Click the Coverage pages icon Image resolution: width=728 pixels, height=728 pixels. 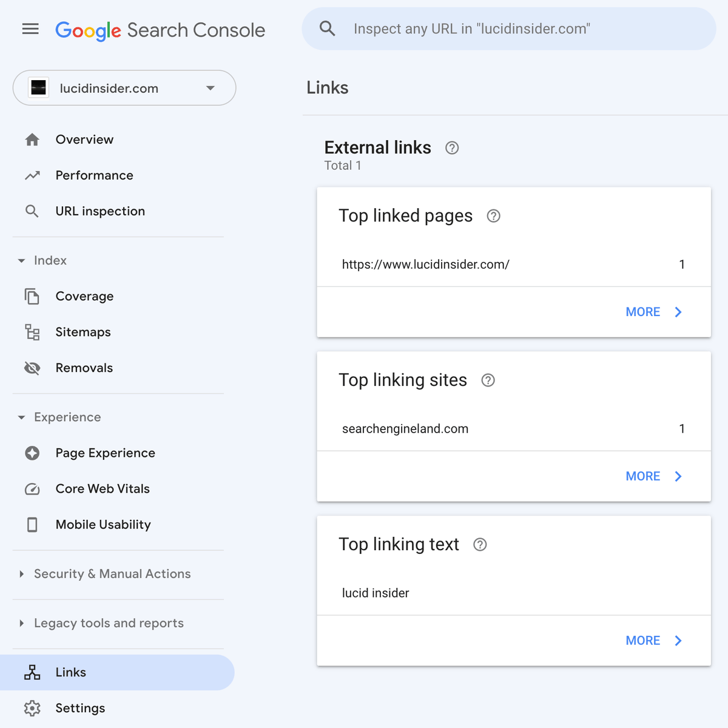32,296
